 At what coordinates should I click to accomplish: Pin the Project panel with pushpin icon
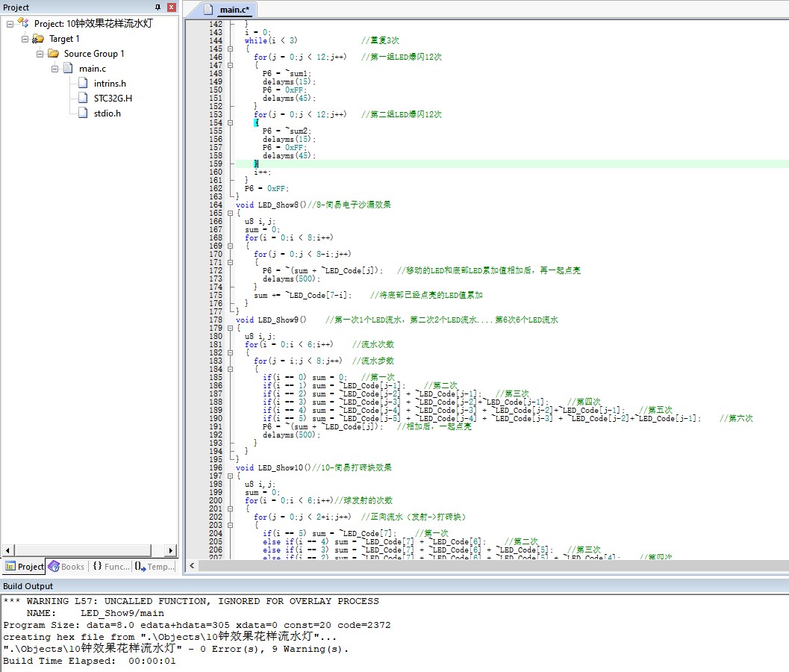tap(158, 7)
